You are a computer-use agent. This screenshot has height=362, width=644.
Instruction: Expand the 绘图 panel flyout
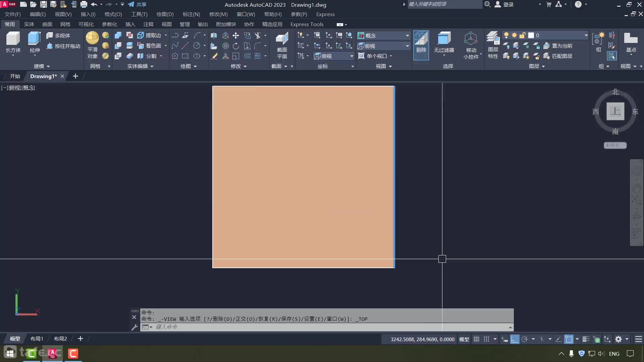189,66
